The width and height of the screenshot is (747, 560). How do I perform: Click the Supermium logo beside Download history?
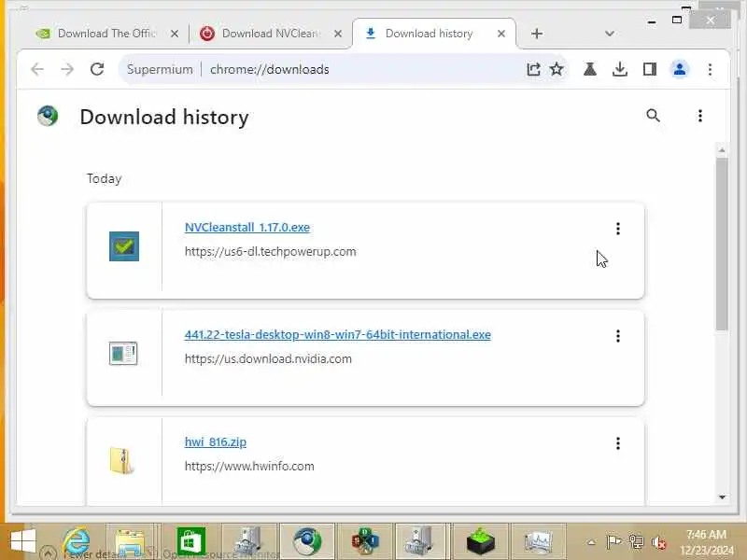[48, 116]
